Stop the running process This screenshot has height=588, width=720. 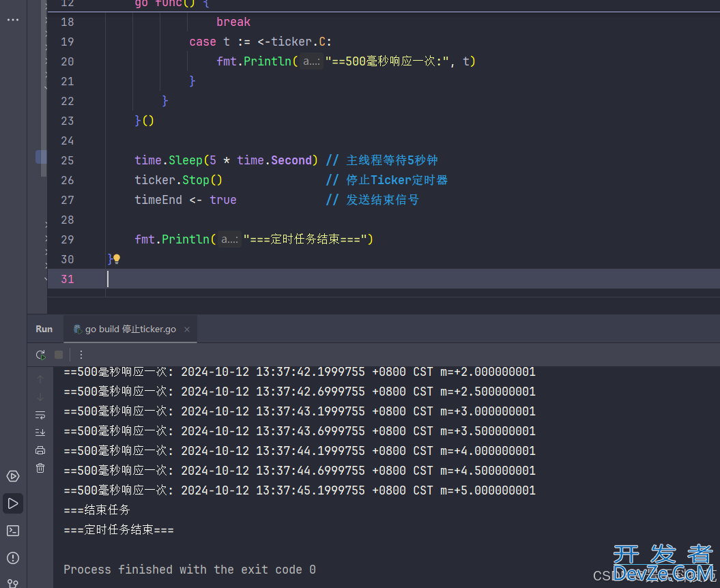pyautogui.click(x=59, y=355)
